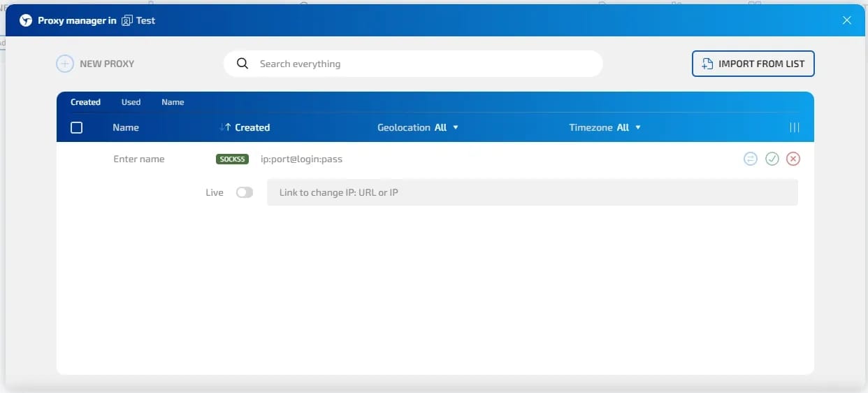Check the select-all checkbox in header
Viewport: 868px width, 393px height.
coord(77,127)
